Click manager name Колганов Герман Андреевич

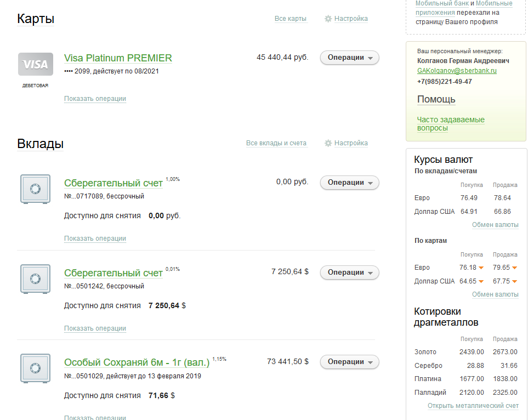(x=463, y=61)
